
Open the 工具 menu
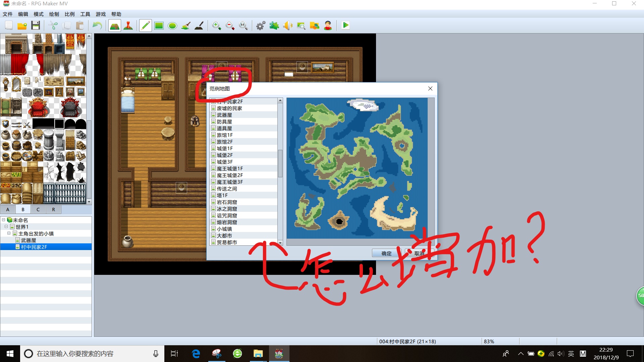[x=85, y=14]
